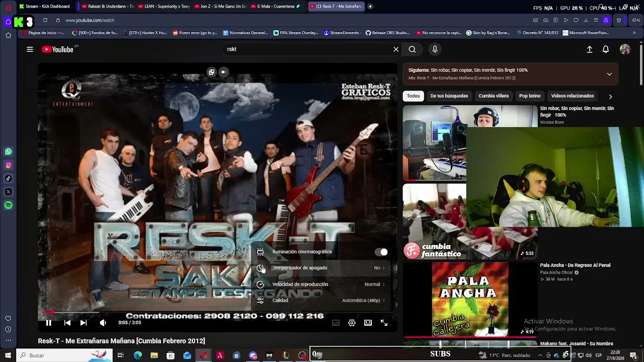The image size is (644, 362).
Task: Enter fullscreen in the video player
Action: click(384, 323)
